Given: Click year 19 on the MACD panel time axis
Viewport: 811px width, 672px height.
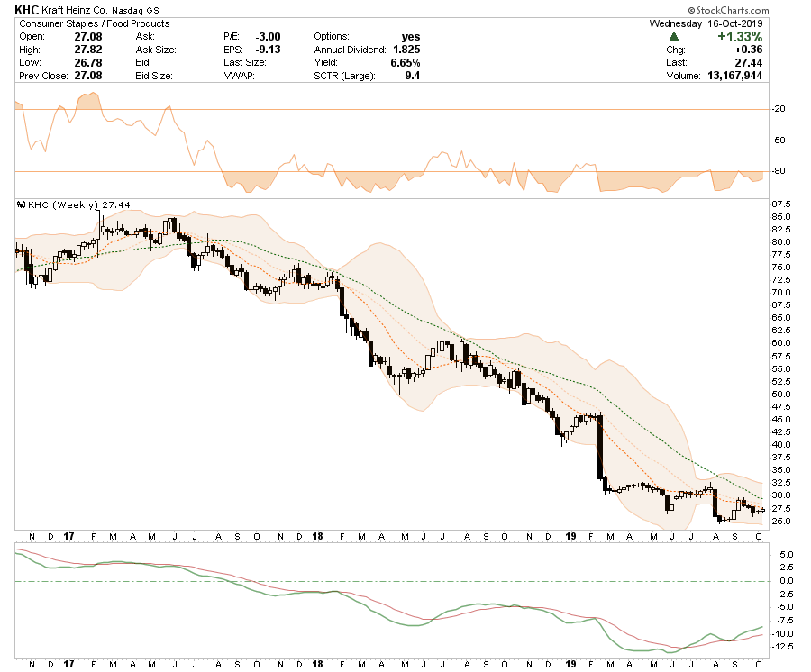Looking at the screenshot, I should pos(570,664).
